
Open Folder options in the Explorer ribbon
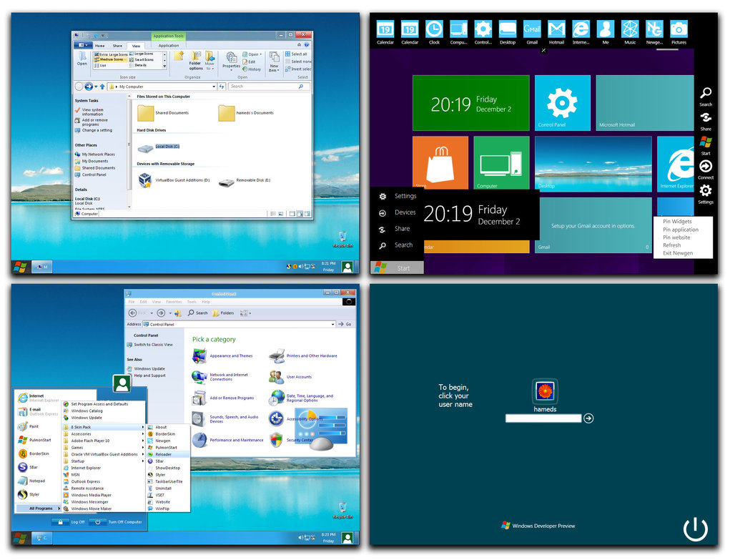pyautogui.click(x=195, y=61)
